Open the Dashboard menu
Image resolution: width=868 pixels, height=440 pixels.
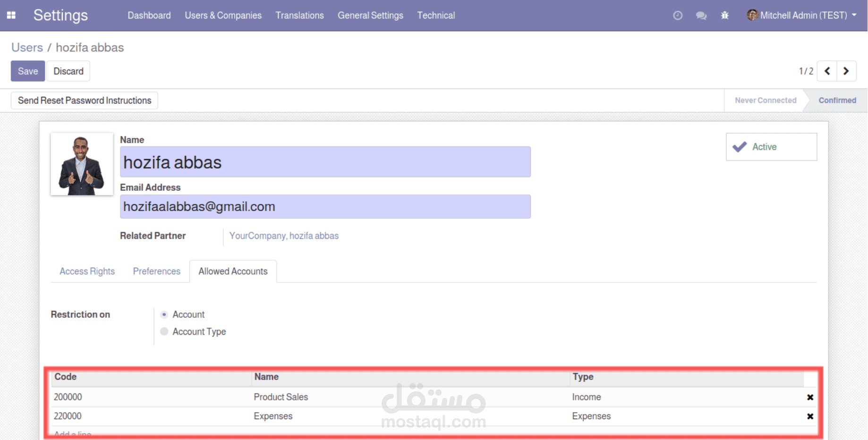(149, 16)
